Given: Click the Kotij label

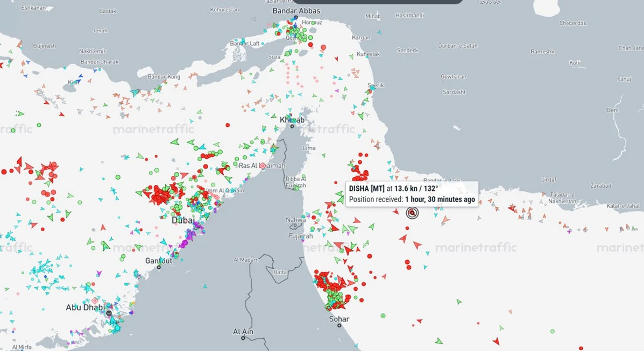Looking at the screenshot, I should tap(575, 63).
